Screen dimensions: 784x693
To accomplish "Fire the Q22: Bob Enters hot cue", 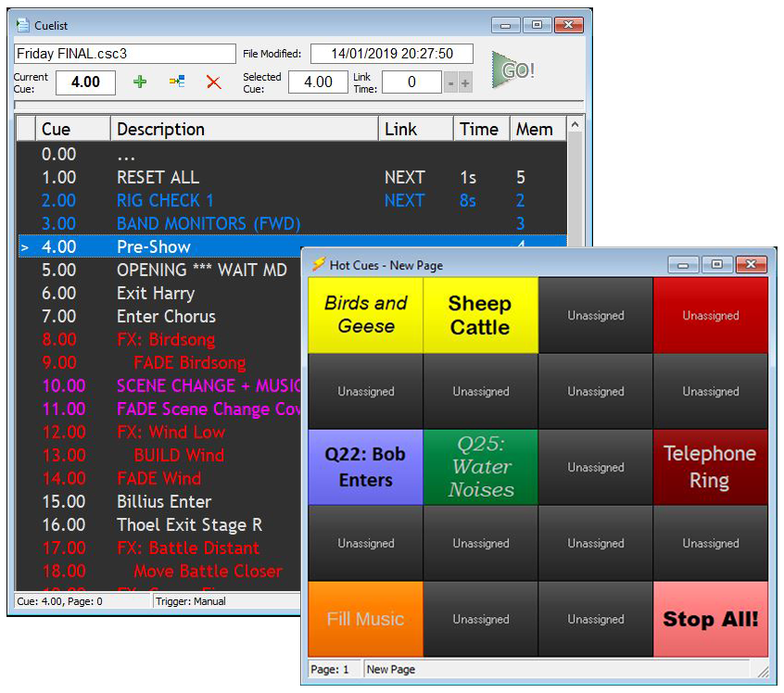I will [365, 466].
